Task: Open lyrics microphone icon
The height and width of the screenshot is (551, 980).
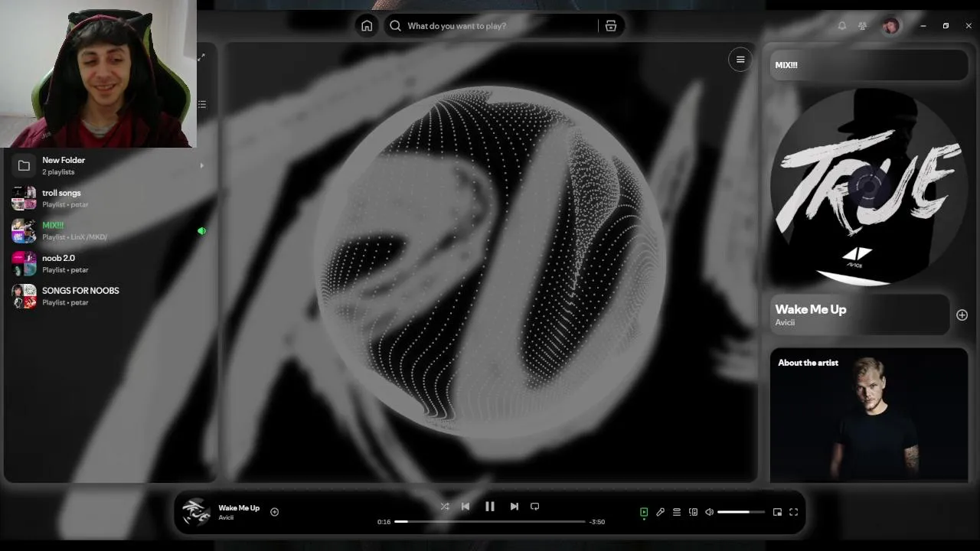Action: click(660, 512)
